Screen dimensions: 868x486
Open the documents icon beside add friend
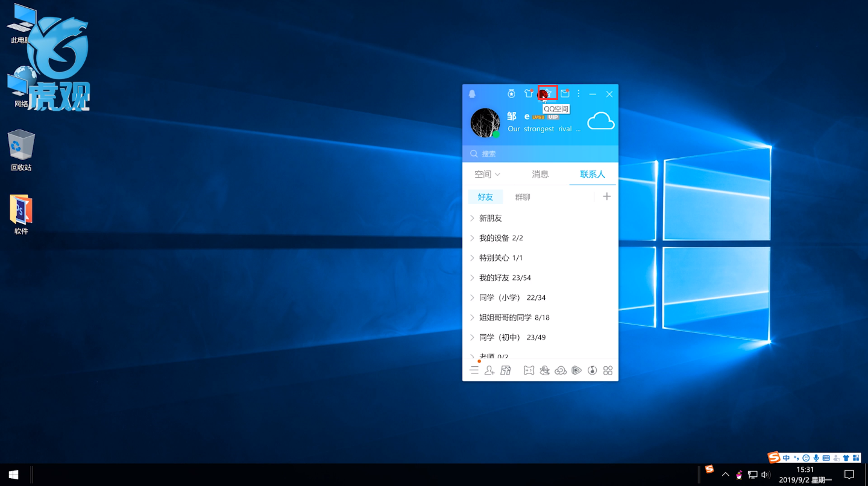click(x=506, y=370)
